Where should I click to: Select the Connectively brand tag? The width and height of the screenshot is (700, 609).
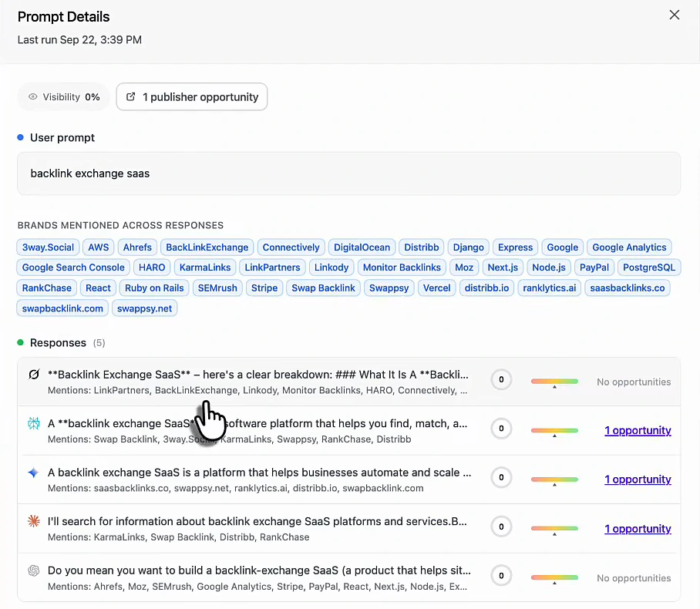click(291, 247)
